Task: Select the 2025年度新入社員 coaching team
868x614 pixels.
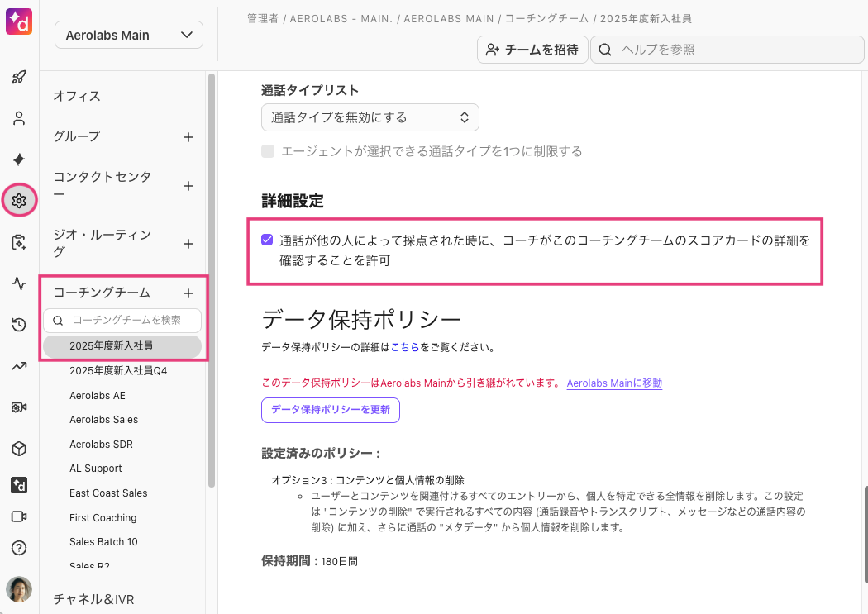Action: (122, 346)
